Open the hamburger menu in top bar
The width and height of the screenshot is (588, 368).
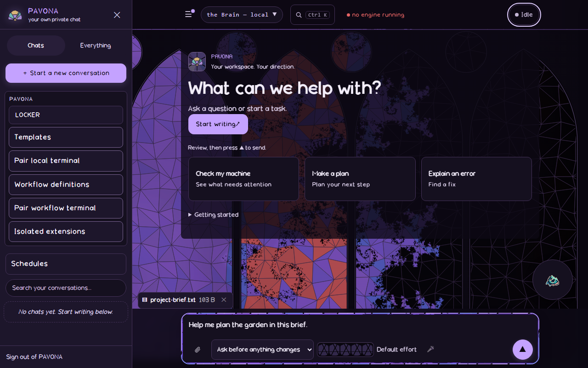click(188, 14)
